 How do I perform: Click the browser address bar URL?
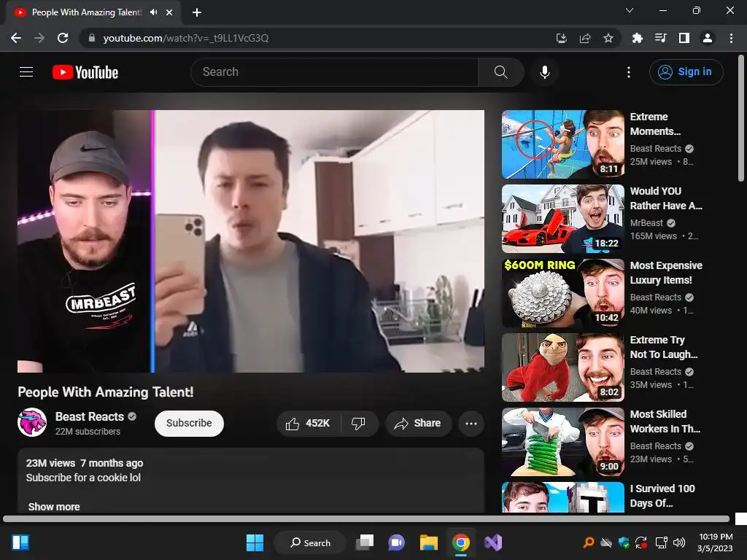[x=186, y=38]
